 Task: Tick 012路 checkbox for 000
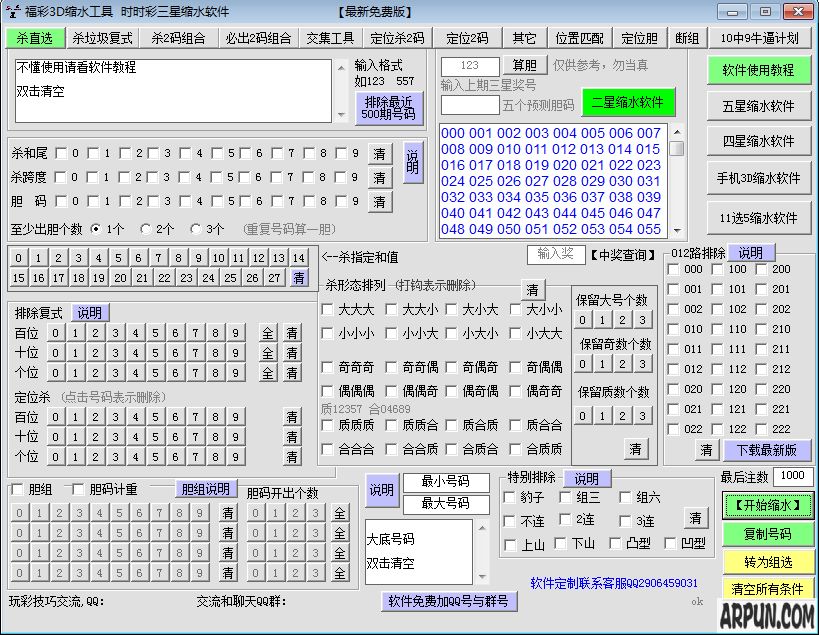[673, 269]
